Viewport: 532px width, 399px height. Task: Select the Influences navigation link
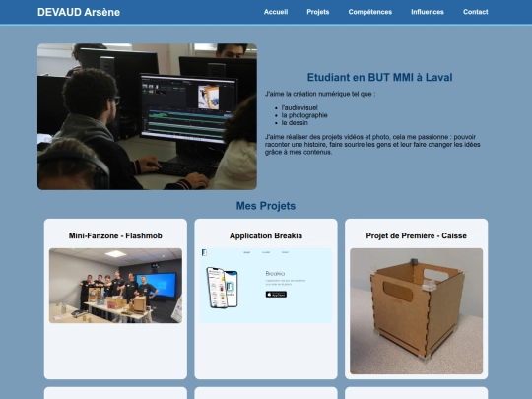[428, 12]
